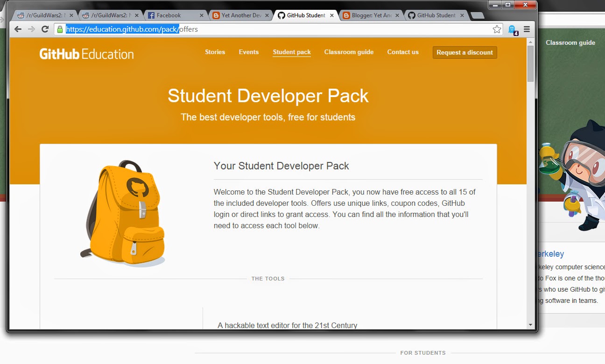Open the Contact us nav link
The width and height of the screenshot is (605, 364).
[403, 52]
